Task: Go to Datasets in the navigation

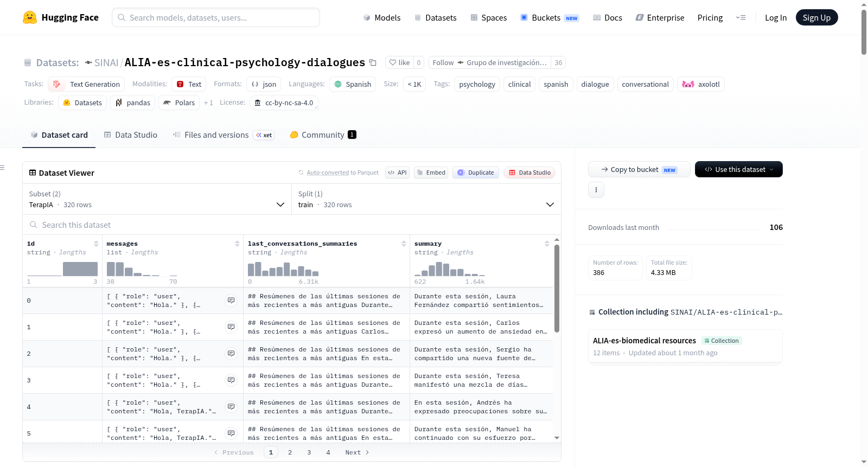Action: coord(436,17)
